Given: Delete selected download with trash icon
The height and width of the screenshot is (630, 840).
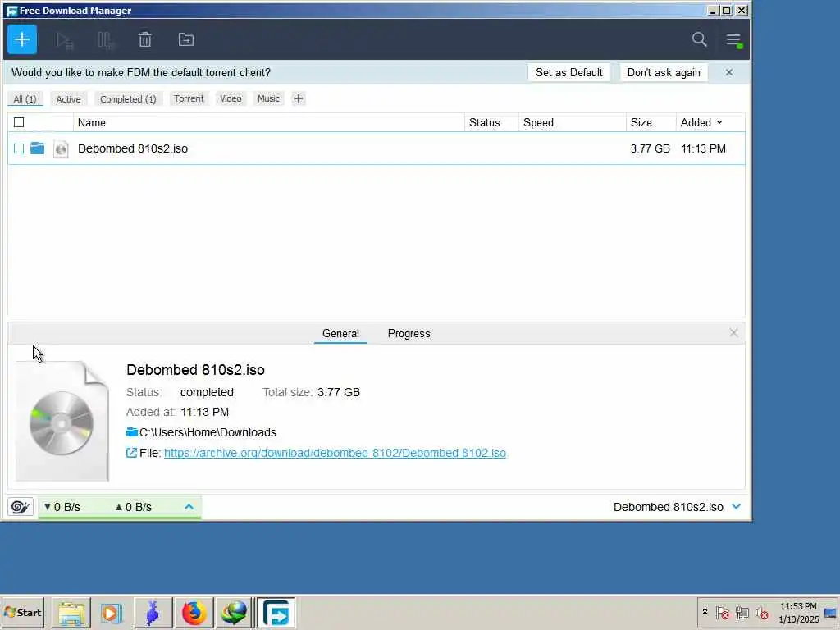Looking at the screenshot, I should click(x=144, y=39).
